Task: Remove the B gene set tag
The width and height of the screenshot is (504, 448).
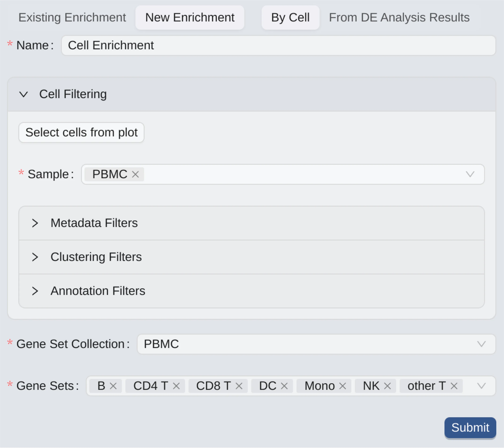Action: tap(114, 386)
